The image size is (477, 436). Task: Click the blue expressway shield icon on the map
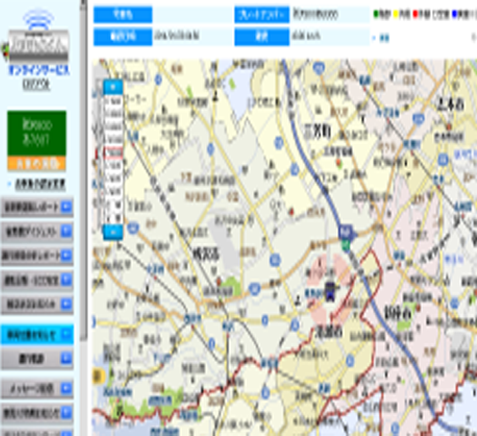[x=346, y=232]
